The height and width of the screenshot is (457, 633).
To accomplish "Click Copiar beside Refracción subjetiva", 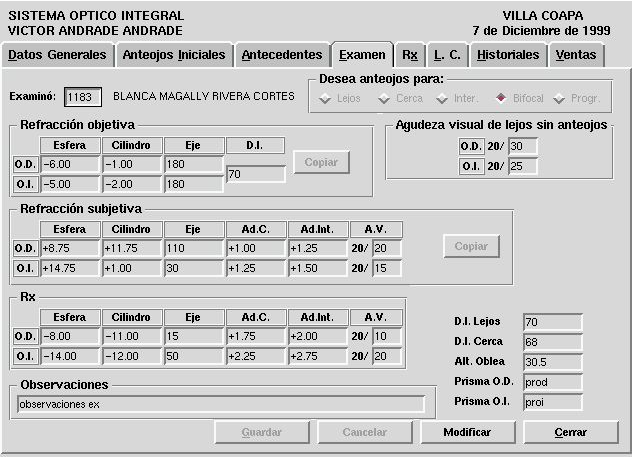I will click(471, 246).
